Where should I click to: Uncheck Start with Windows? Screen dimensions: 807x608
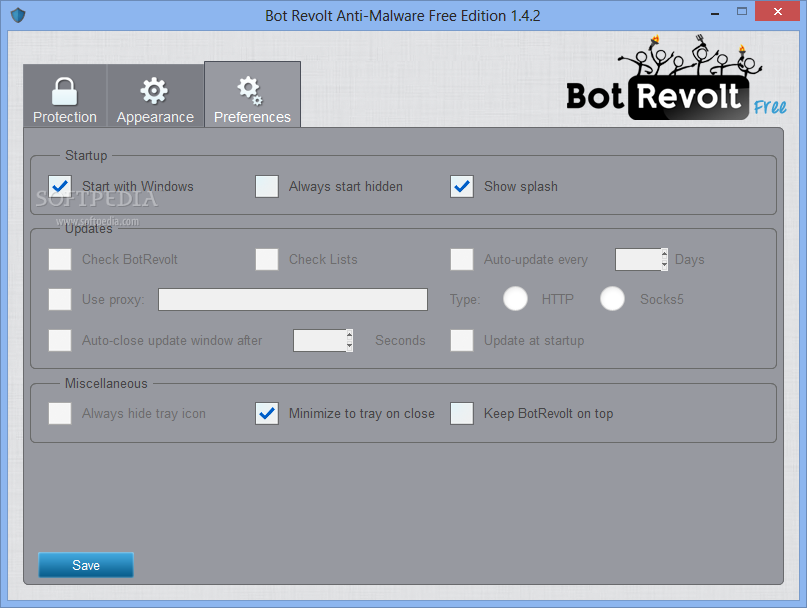[60, 186]
